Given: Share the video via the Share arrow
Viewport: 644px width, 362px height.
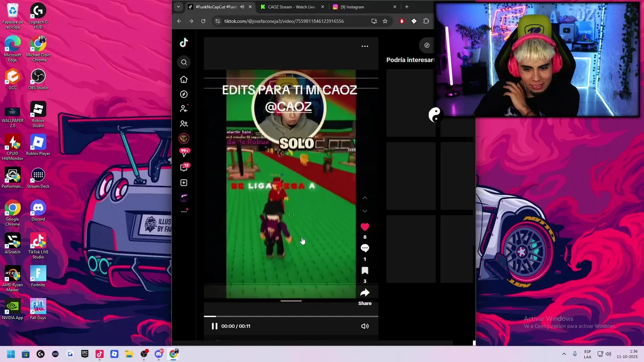Looking at the screenshot, I should (365, 293).
